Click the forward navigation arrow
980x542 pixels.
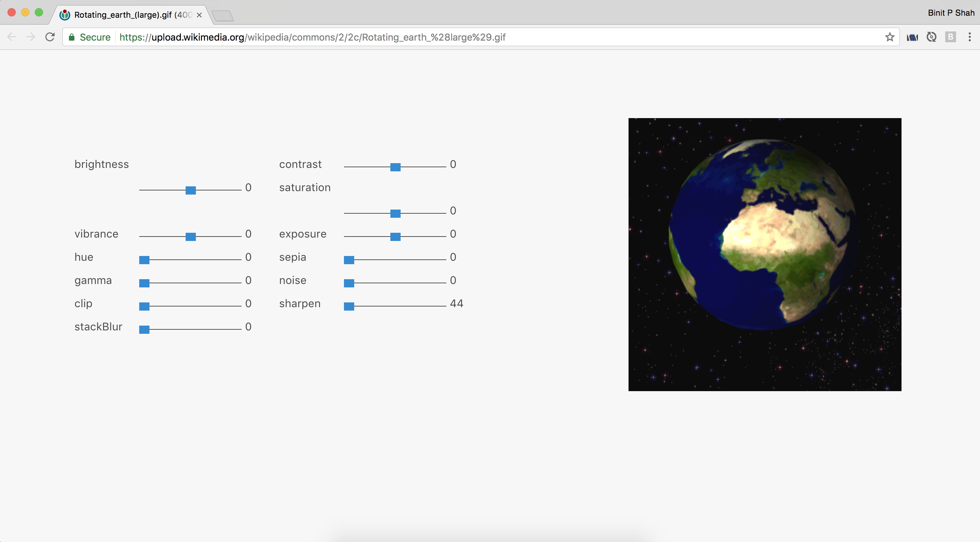point(31,37)
